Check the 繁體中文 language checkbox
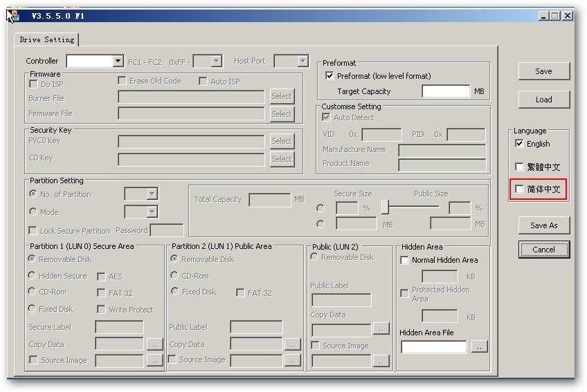 click(519, 167)
